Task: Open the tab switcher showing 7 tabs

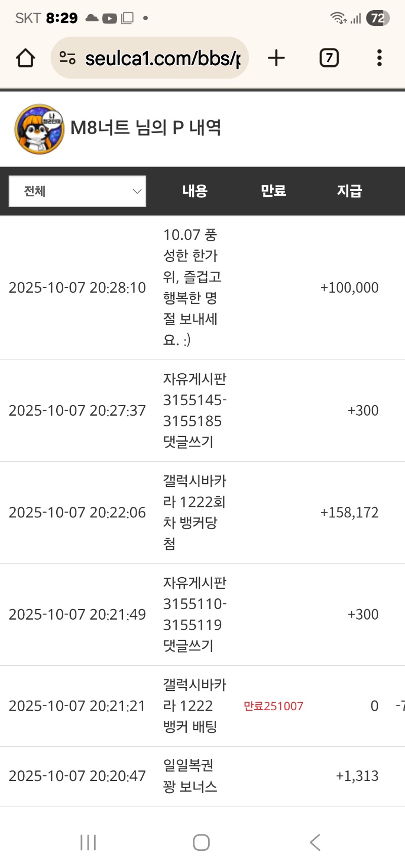Action: (329, 58)
